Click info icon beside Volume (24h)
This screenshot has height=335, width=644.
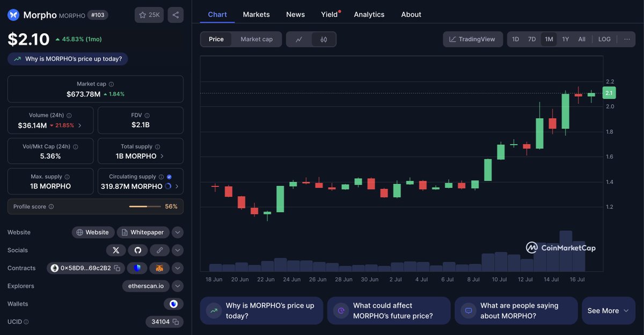coord(69,115)
